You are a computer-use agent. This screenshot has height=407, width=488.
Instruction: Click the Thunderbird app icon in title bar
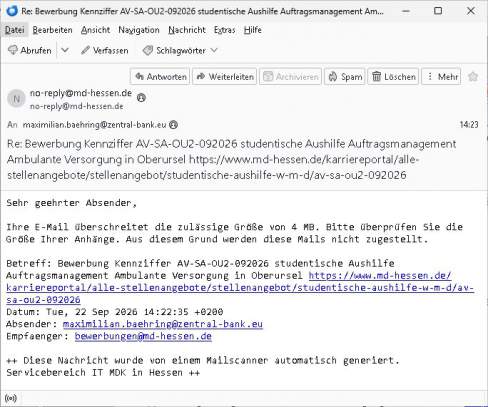pyautogui.click(x=12, y=11)
